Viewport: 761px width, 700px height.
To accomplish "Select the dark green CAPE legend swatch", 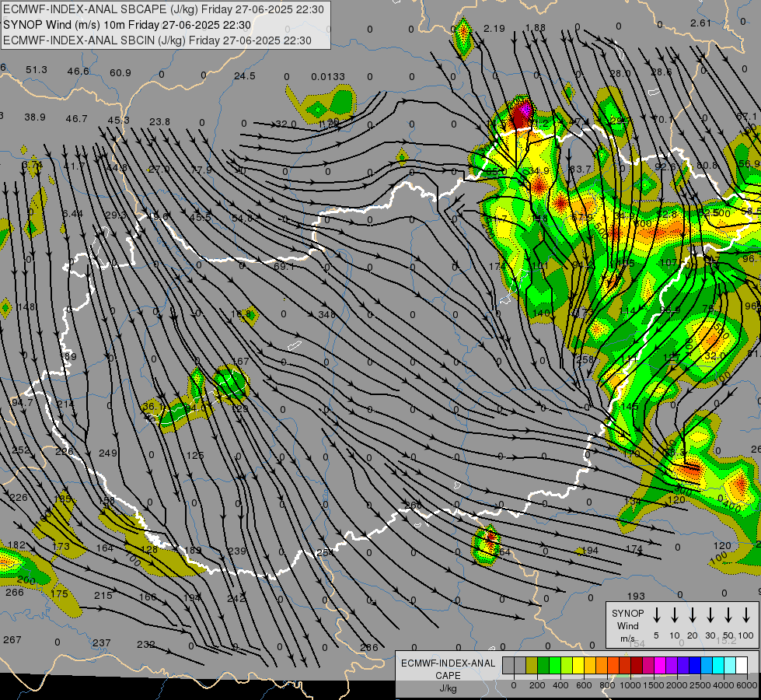I will tap(543, 666).
